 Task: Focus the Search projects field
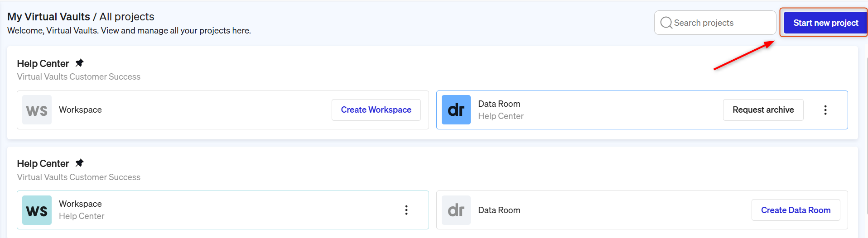coord(715,23)
